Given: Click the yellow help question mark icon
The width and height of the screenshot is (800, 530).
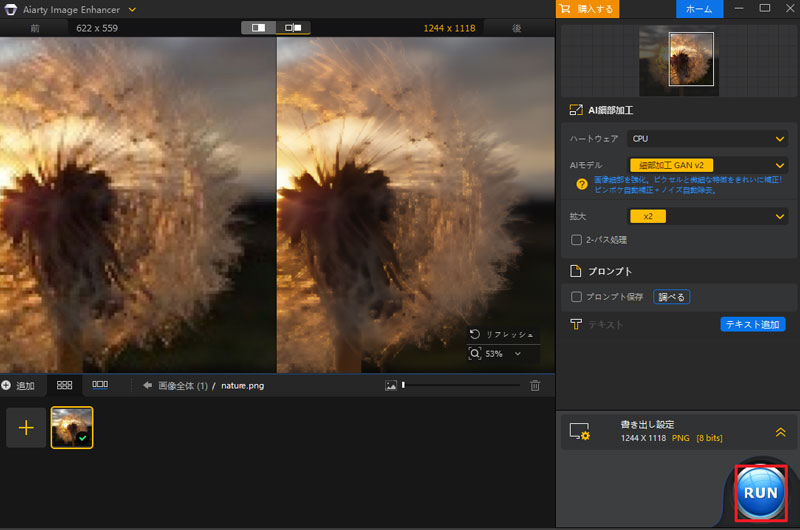Looking at the screenshot, I should tap(581, 184).
